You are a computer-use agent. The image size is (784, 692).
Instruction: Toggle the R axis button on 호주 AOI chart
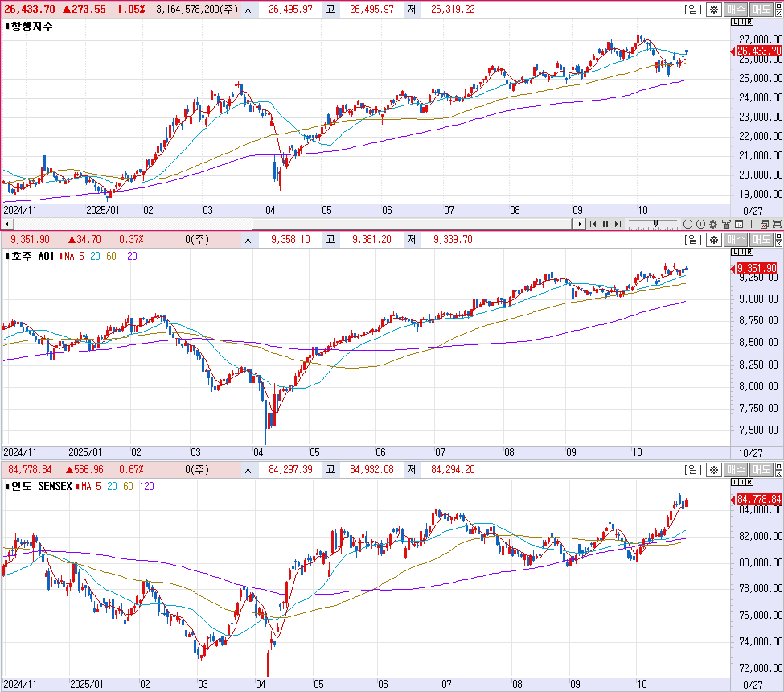(749, 252)
